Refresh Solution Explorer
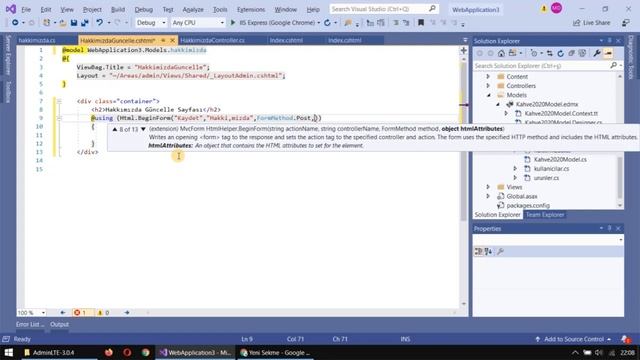Viewport: 640px width, 360px height. coord(560,53)
